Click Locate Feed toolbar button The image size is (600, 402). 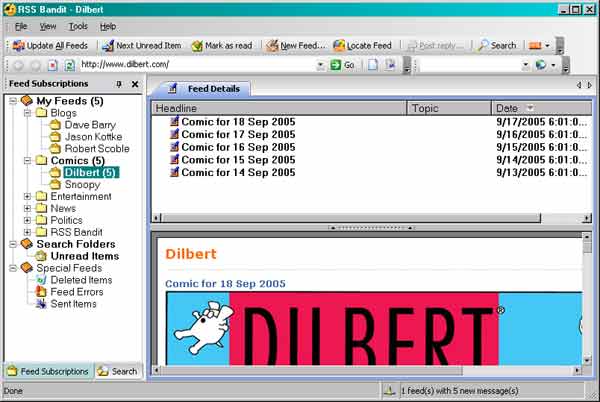[362, 46]
